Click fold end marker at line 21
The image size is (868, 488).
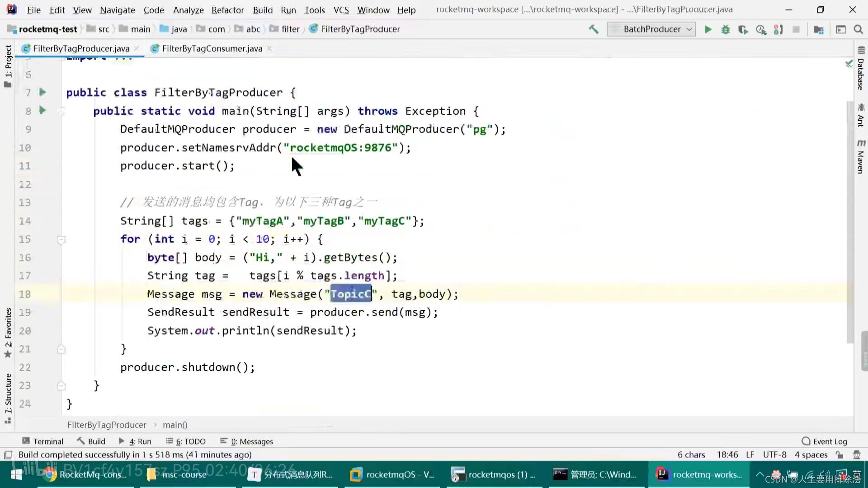pyautogui.click(x=61, y=349)
